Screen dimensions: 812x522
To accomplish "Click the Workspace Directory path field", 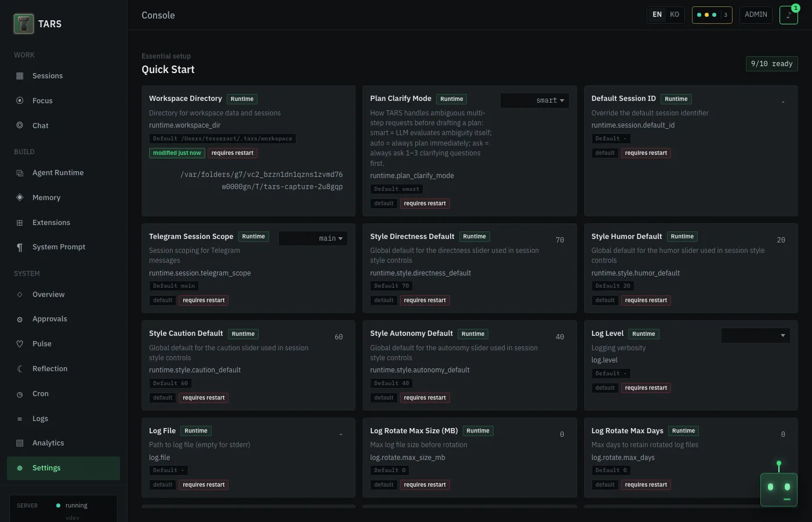I will tap(248, 180).
